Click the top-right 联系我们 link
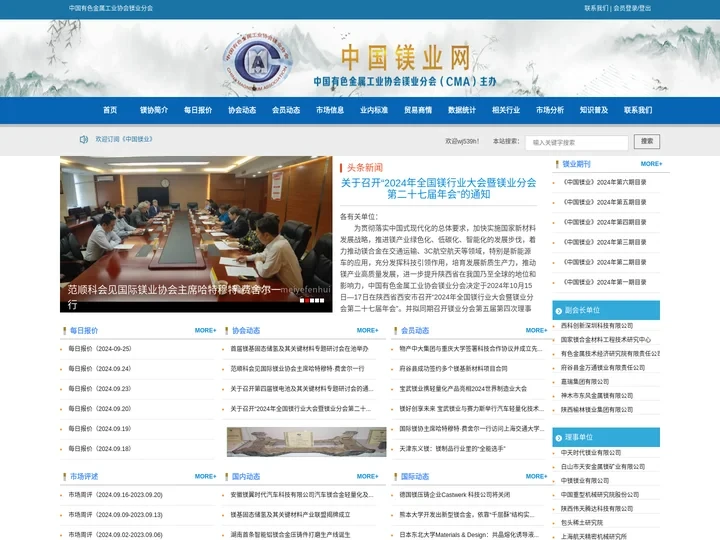This screenshot has width=720, height=540. pos(596,8)
